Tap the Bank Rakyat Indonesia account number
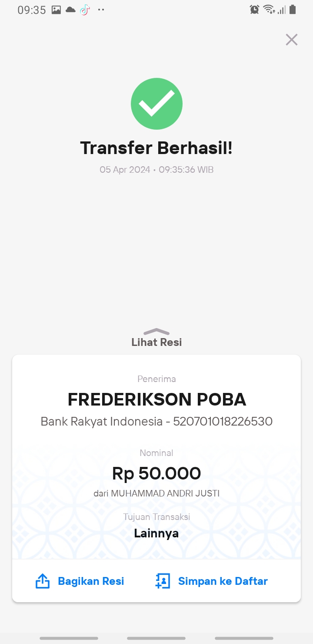The image size is (313, 644). [x=223, y=421]
